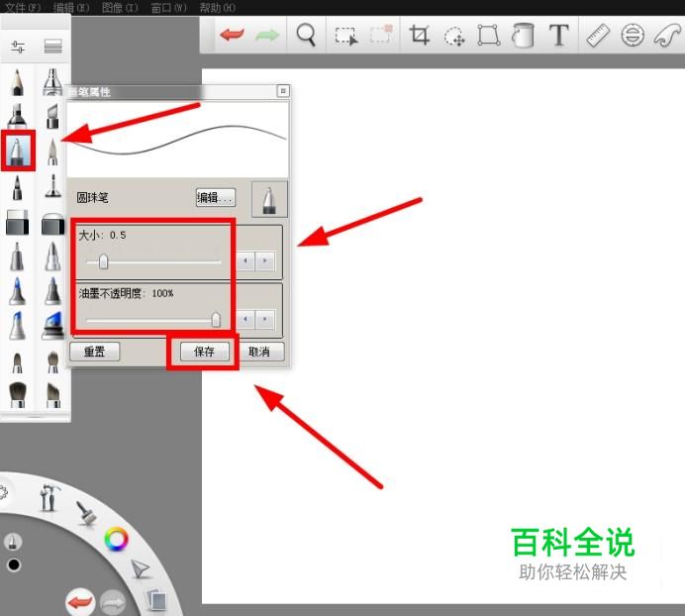
Task: Click the red undo arrow in top toolbar
Action: click(x=232, y=34)
